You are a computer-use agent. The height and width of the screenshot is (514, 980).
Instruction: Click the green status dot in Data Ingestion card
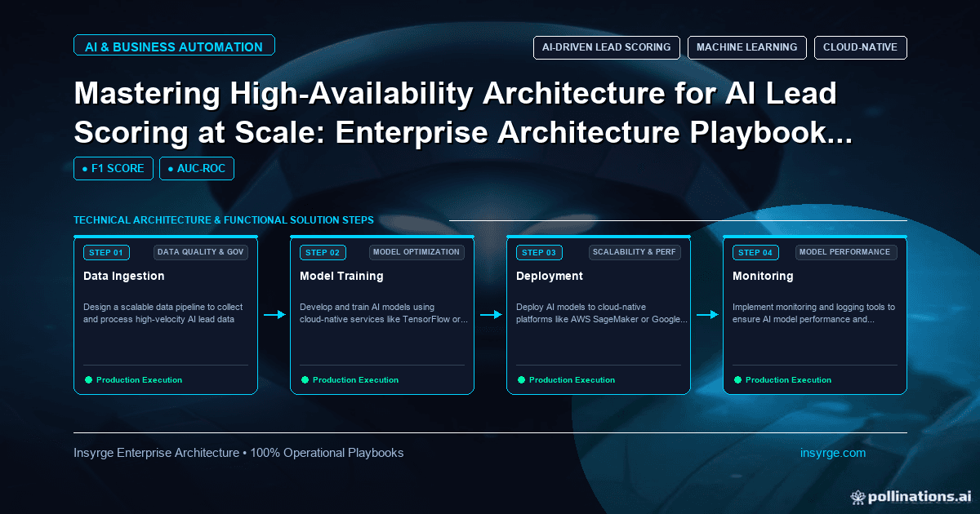[x=88, y=379]
